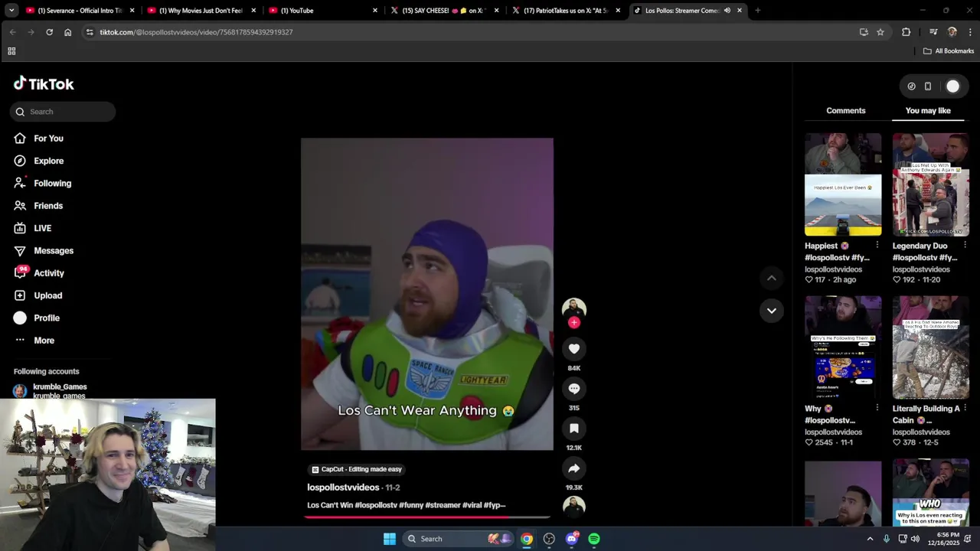Open the Windows Start menu

[x=389, y=539]
